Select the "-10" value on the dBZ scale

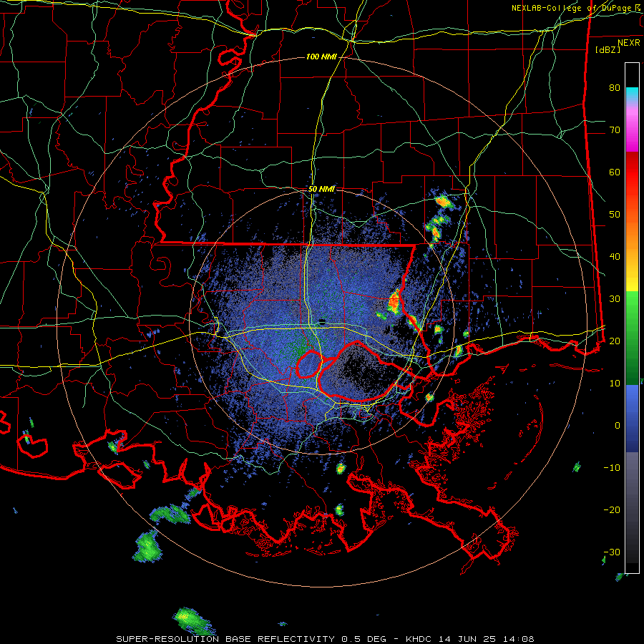click(x=612, y=468)
